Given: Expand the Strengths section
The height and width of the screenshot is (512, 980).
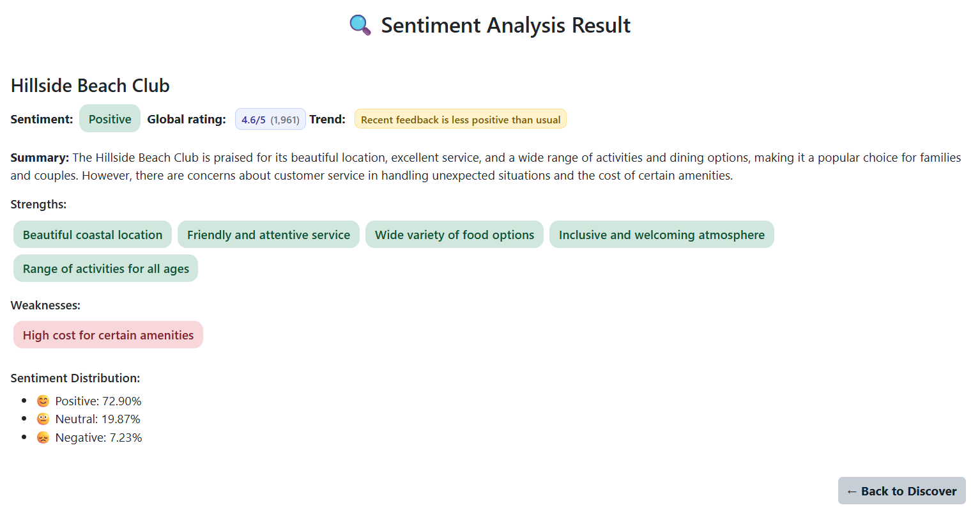Looking at the screenshot, I should click(38, 204).
